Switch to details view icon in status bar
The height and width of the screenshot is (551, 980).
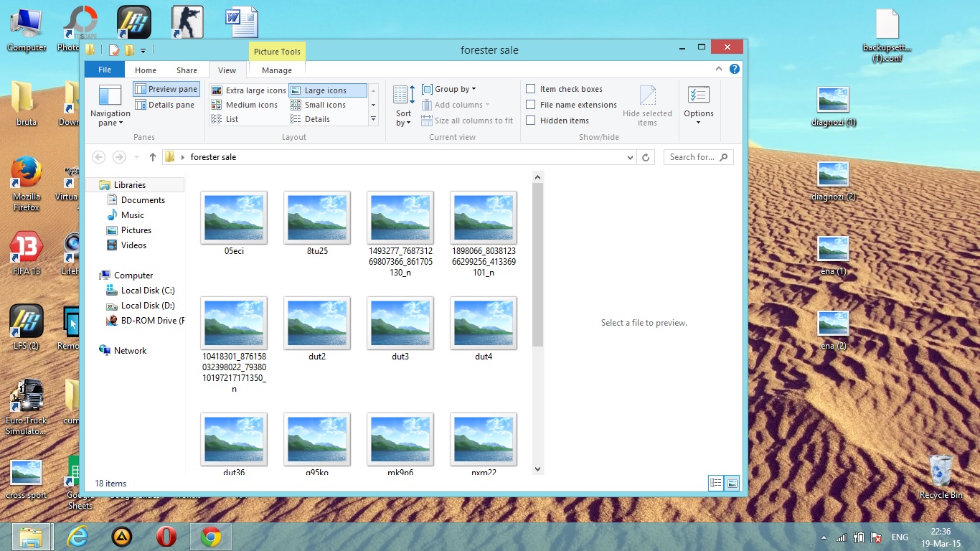[715, 483]
